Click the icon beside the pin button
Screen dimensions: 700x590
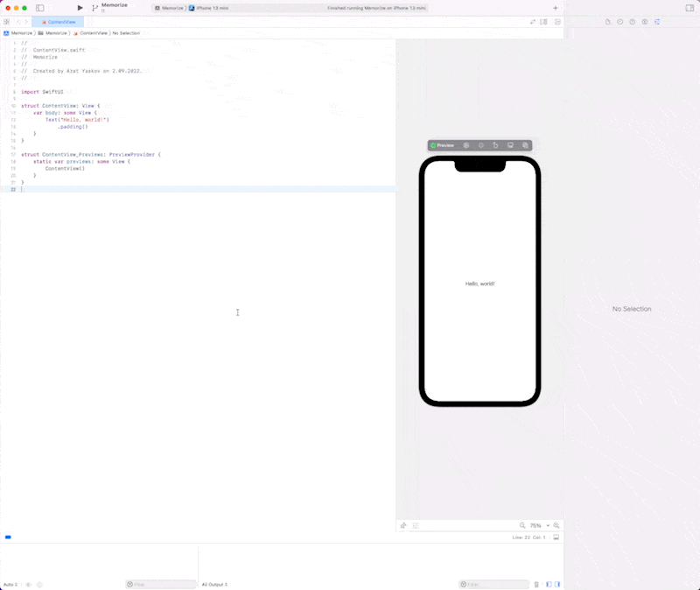pyautogui.click(x=416, y=526)
